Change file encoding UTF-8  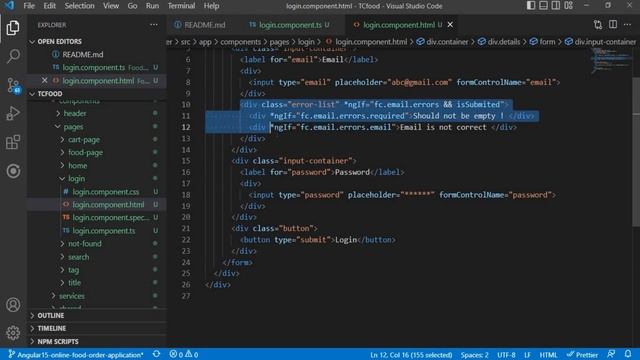pyautogui.click(x=506, y=355)
